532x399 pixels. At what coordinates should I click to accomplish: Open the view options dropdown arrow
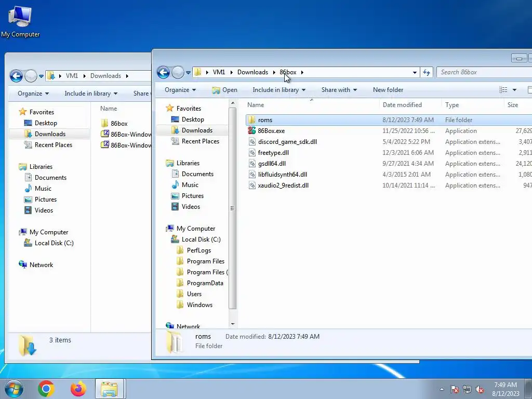[514, 90]
